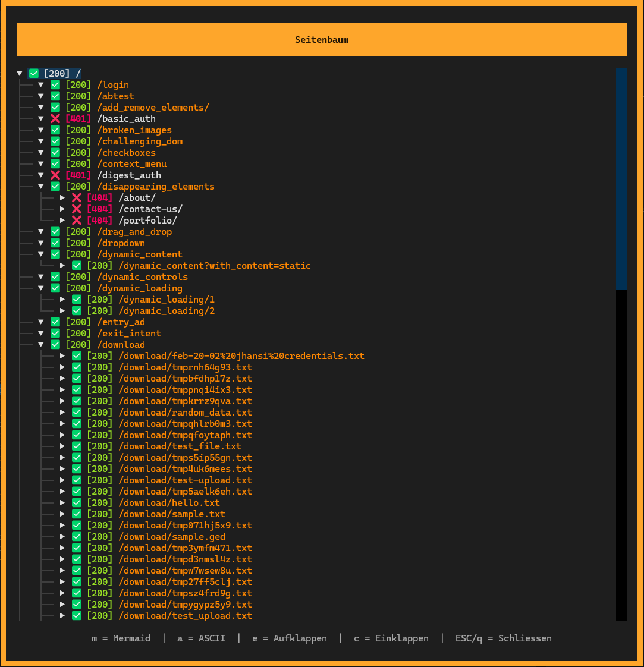The height and width of the screenshot is (667, 644).
Task: Toggle the checkbox next to /checkboxes
Action: (55, 152)
